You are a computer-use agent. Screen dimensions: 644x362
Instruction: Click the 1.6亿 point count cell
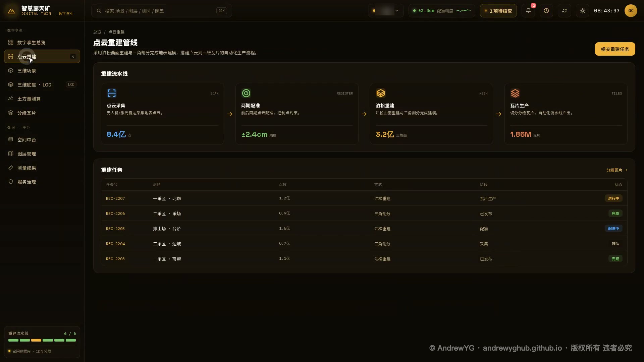284,228
